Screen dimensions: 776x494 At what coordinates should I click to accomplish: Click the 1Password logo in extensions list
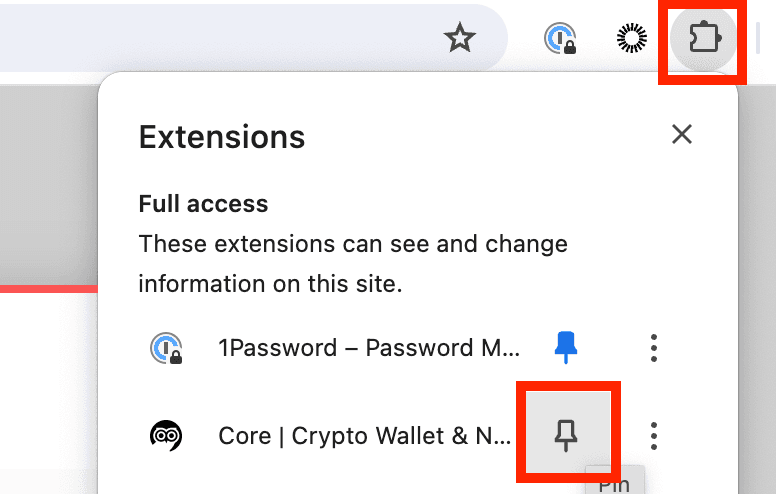tap(166, 348)
